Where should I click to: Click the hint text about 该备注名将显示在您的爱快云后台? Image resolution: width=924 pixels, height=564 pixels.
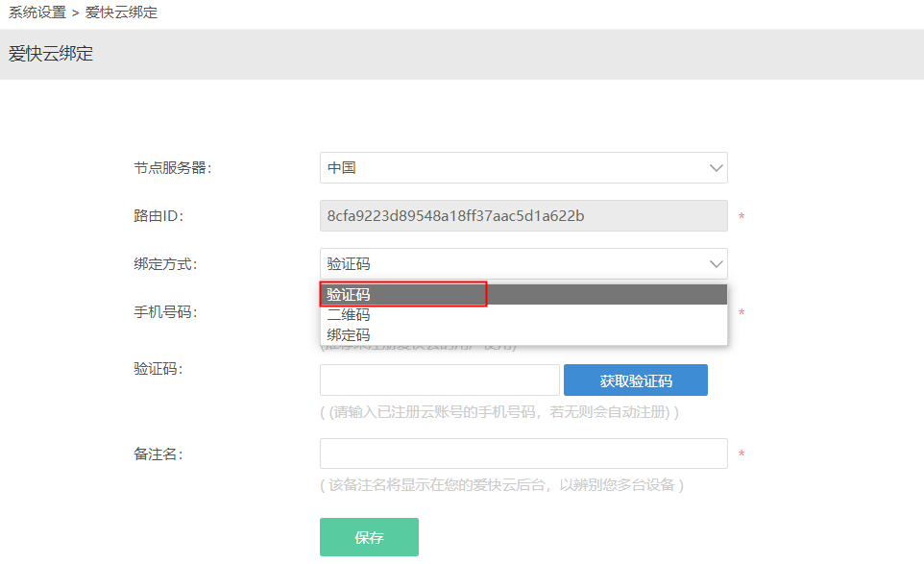pos(502,485)
